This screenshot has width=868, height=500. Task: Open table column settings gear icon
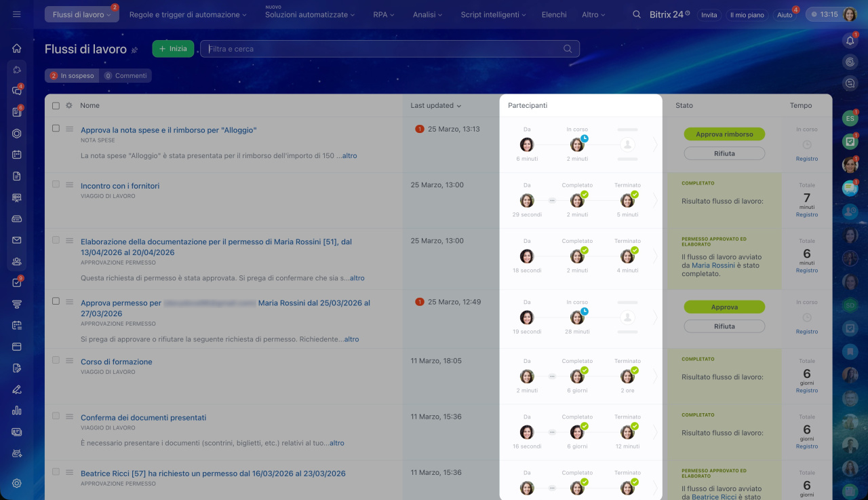point(68,106)
